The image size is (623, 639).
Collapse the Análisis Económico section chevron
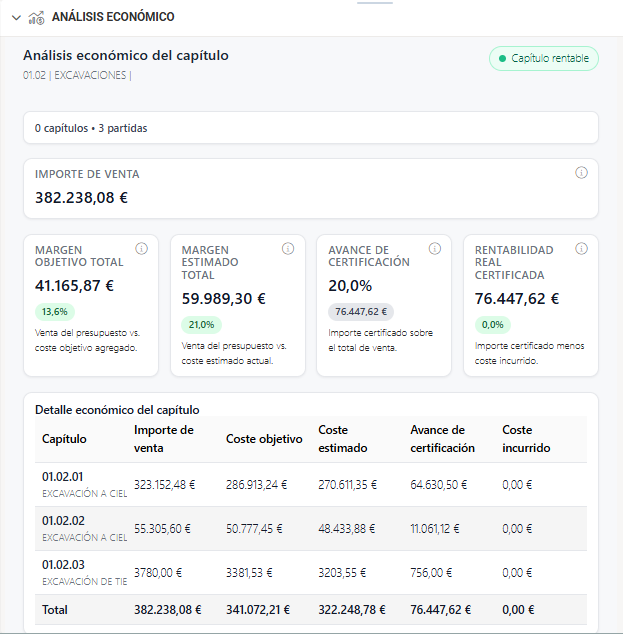pos(16,17)
